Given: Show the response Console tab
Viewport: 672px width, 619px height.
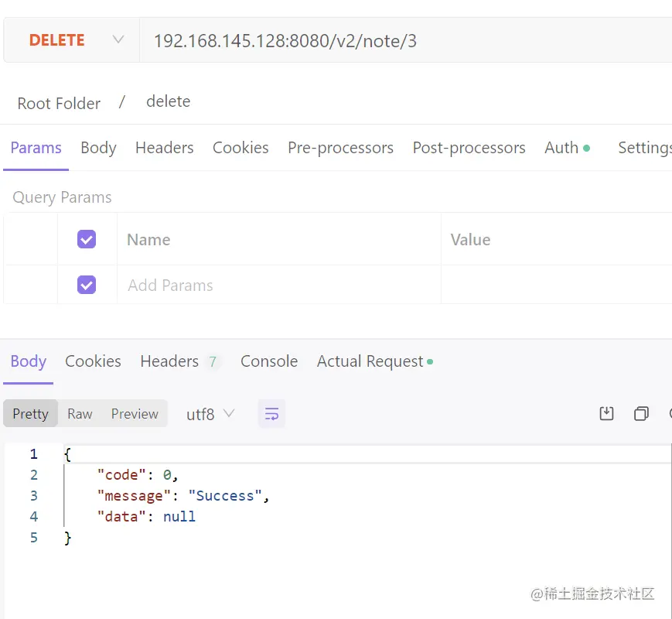Looking at the screenshot, I should pos(269,361).
